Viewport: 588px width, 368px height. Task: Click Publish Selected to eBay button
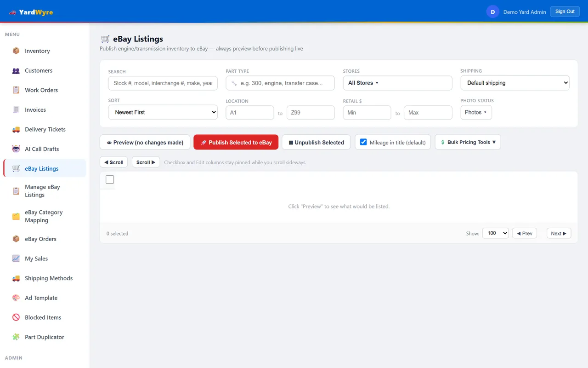click(236, 142)
